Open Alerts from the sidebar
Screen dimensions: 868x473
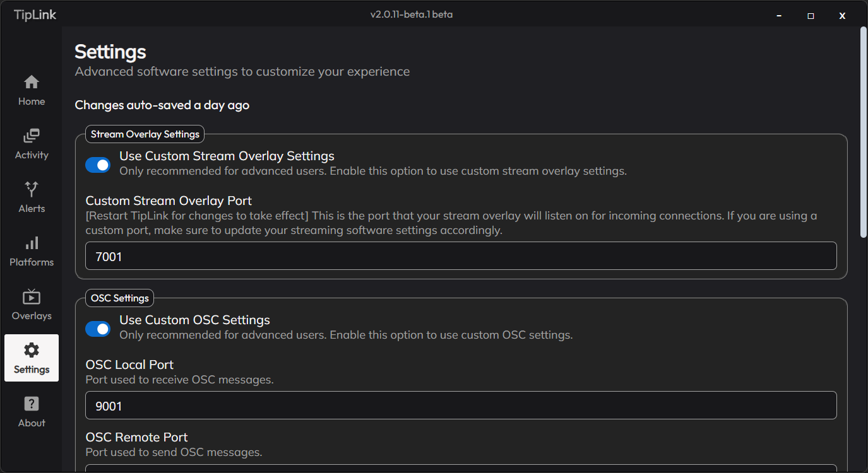click(32, 189)
